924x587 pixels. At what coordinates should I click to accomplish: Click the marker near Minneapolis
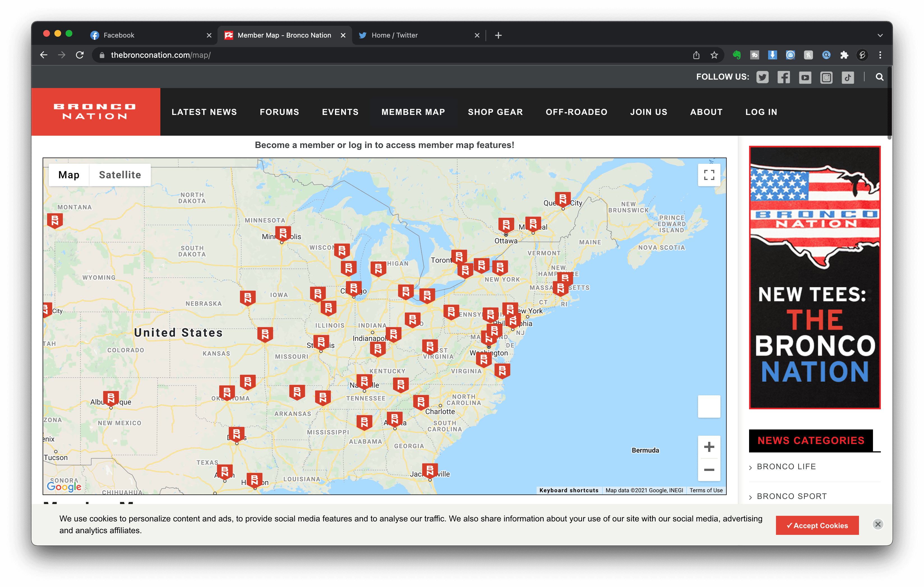[283, 232]
